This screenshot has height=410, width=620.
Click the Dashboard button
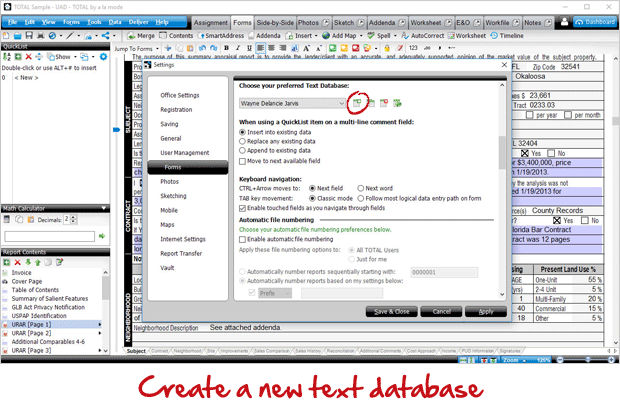[595, 22]
